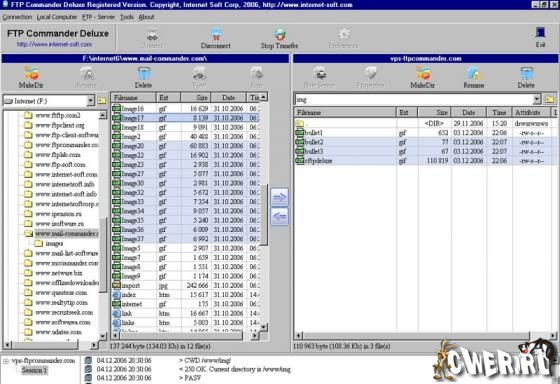Open the FTP - Server menu
The width and height of the screenshot is (560, 384).
(98, 17)
